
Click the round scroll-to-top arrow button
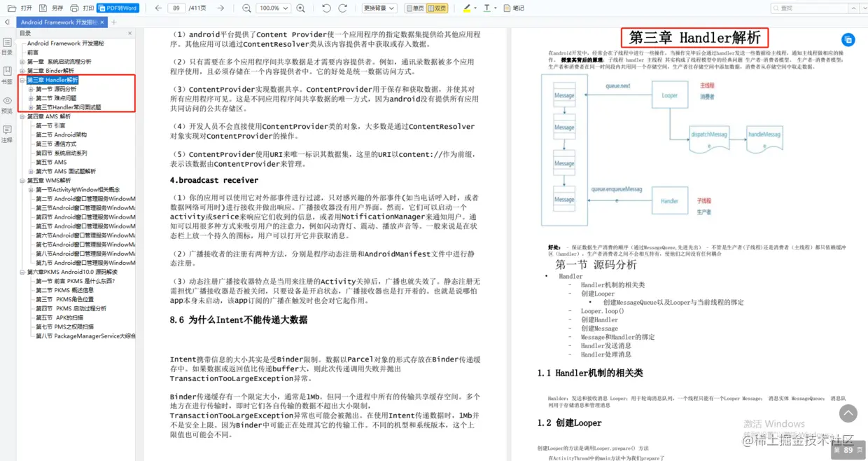[x=848, y=413]
